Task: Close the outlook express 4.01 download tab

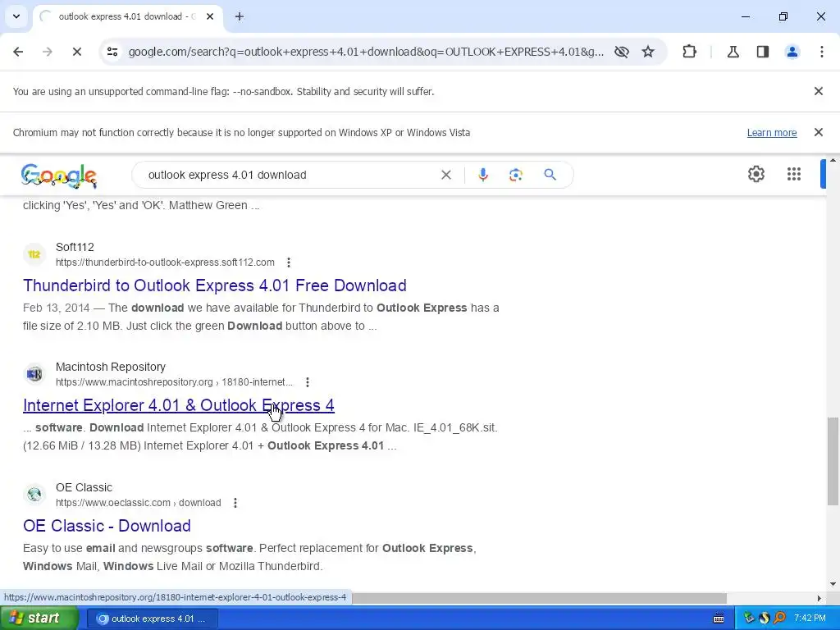Action: [210, 16]
